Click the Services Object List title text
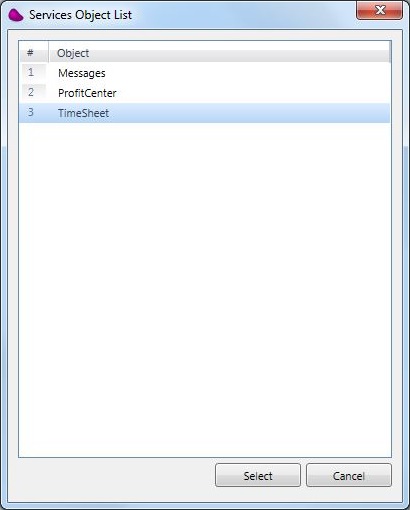Screen dimensions: 410x510 [80, 15]
